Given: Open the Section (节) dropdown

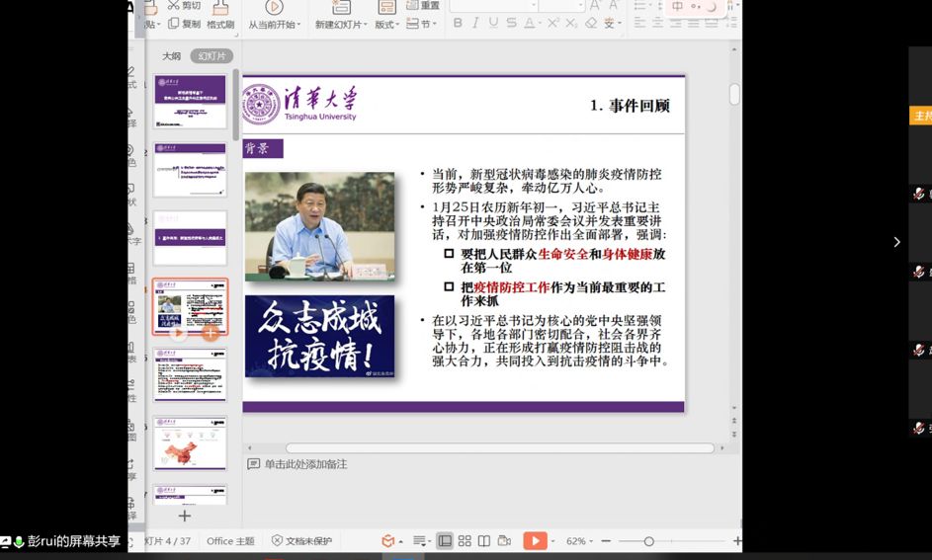Looking at the screenshot, I should [x=425, y=25].
